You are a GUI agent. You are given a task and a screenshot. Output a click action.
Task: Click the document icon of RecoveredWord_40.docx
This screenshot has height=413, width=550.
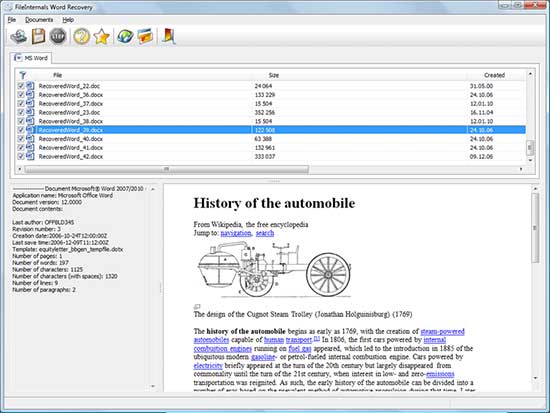(x=30, y=139)
